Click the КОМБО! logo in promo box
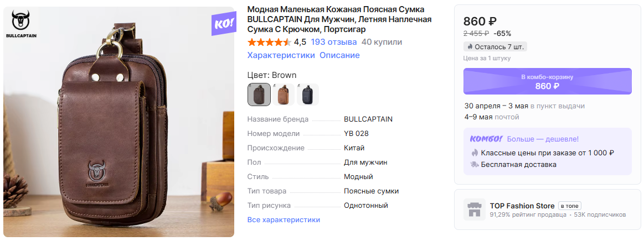644x241 pixels. coord(486,139)
